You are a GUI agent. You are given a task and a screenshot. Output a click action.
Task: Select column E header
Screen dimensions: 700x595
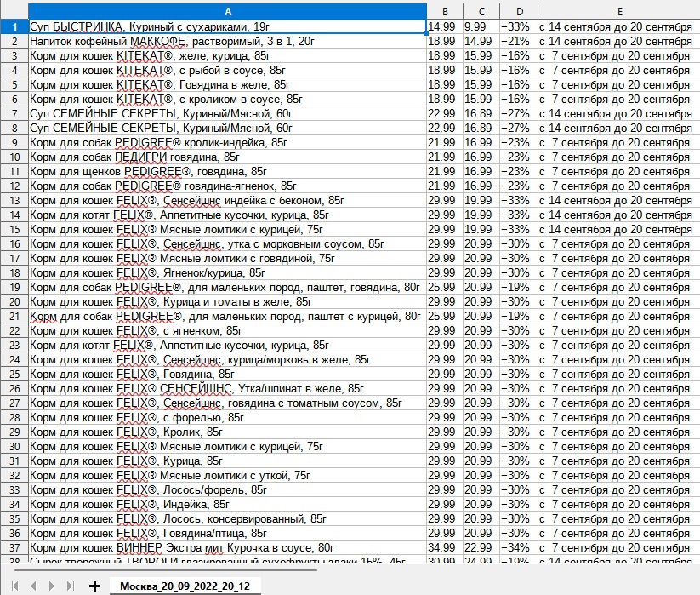618,12
